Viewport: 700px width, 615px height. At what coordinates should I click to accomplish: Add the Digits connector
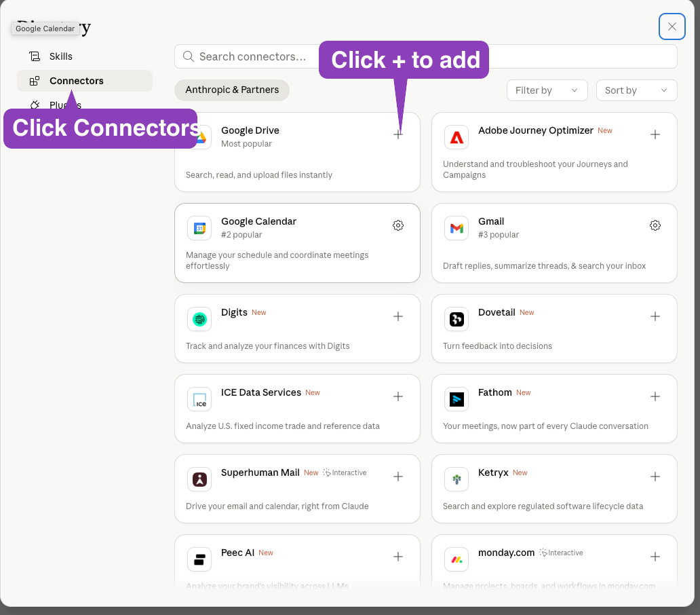pos(397,316)
